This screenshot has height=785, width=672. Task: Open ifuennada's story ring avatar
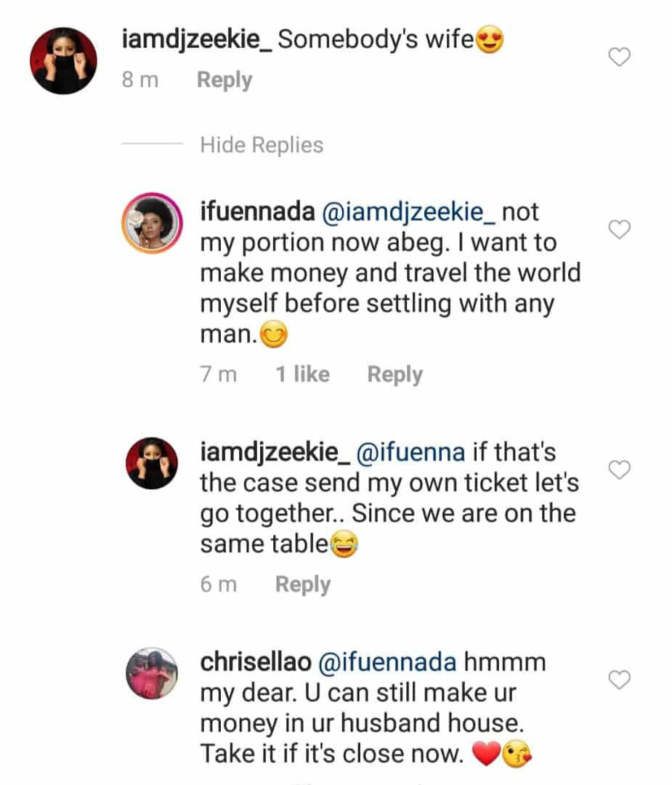pyautogui.click(x=152, y=223)
